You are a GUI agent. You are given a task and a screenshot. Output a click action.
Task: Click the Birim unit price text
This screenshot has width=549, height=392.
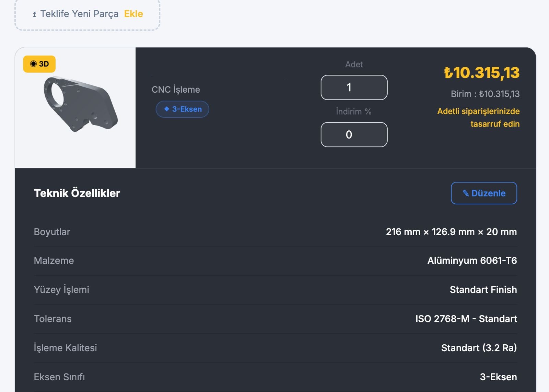click(485, 94)
